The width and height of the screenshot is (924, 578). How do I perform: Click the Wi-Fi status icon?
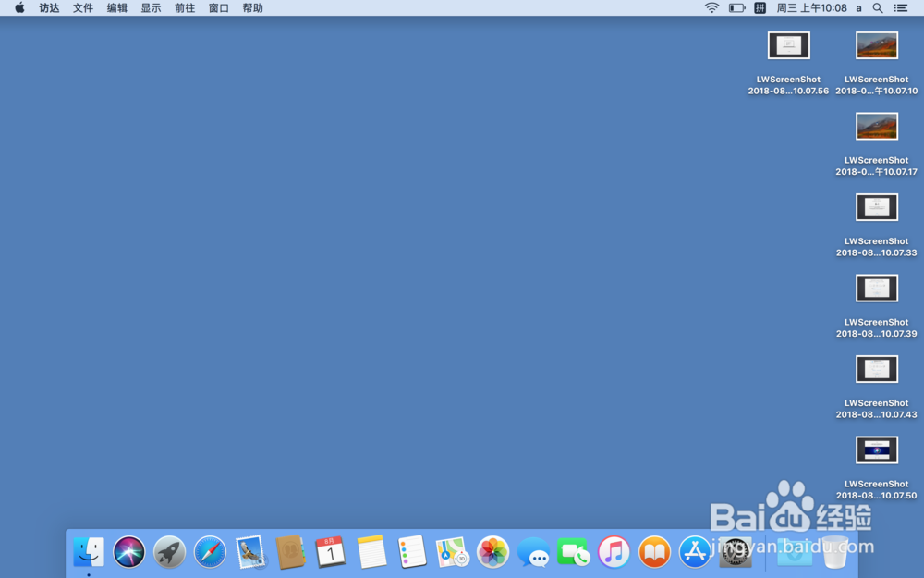pos(711,7)
